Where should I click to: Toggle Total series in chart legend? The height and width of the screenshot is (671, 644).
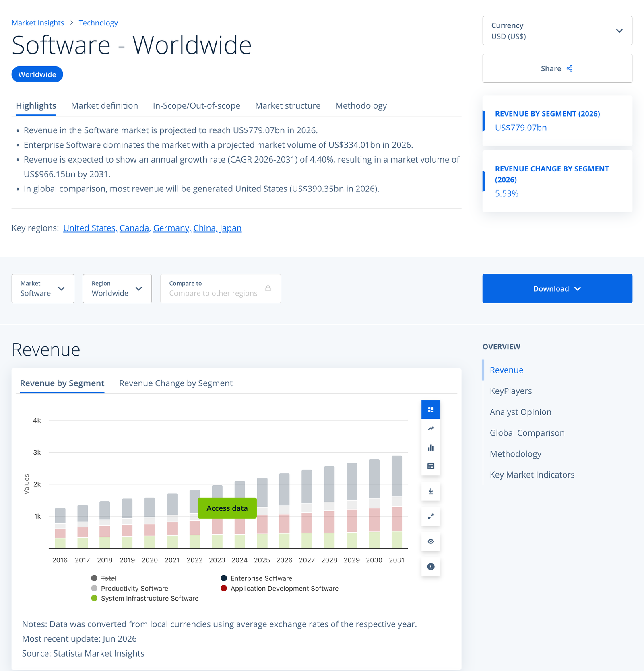(104, 578)
